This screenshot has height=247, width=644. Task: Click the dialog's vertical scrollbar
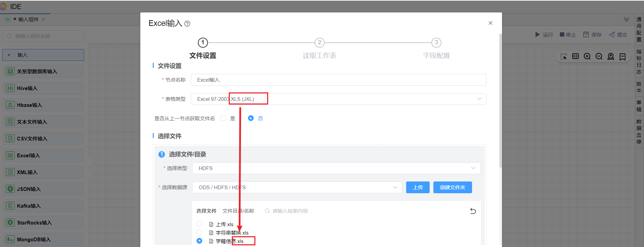click(x=500, y=101)
